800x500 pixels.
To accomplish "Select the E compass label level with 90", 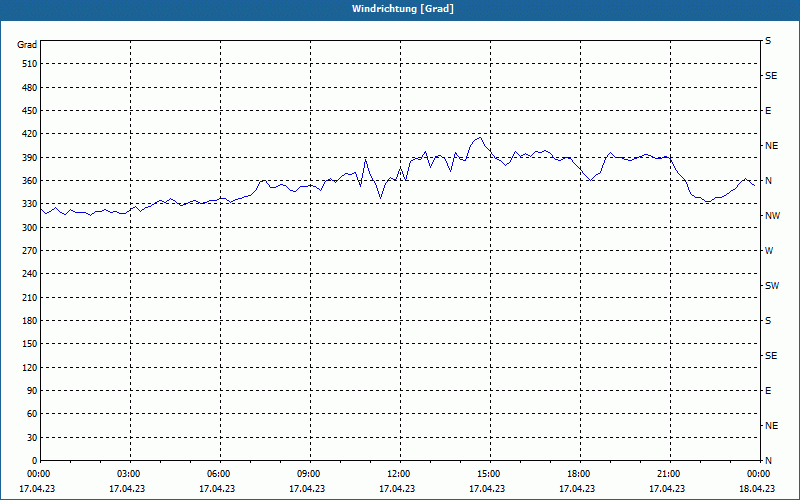I will (x=768, y=391).
